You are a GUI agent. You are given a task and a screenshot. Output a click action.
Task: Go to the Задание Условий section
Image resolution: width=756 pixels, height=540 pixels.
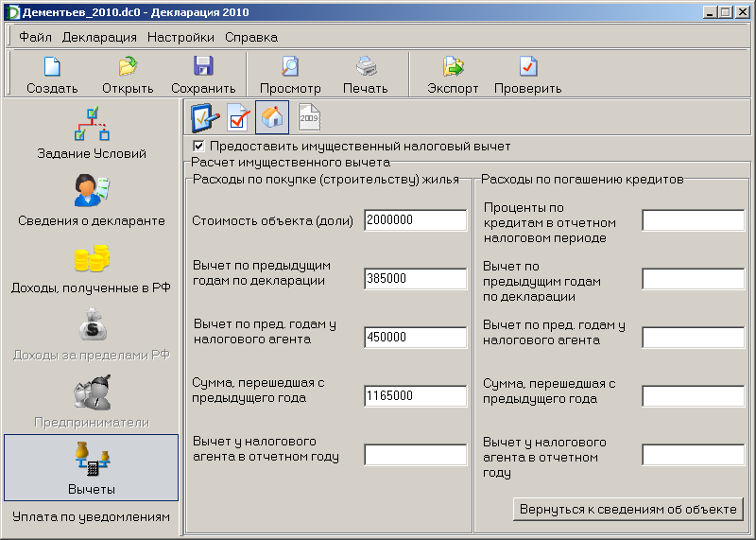coord(92,132)
